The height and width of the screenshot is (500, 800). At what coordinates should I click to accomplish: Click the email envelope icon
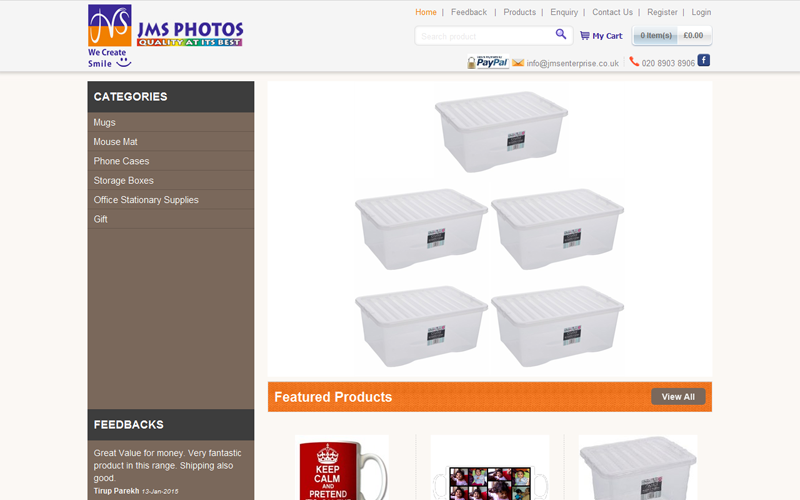coord(518,63)
